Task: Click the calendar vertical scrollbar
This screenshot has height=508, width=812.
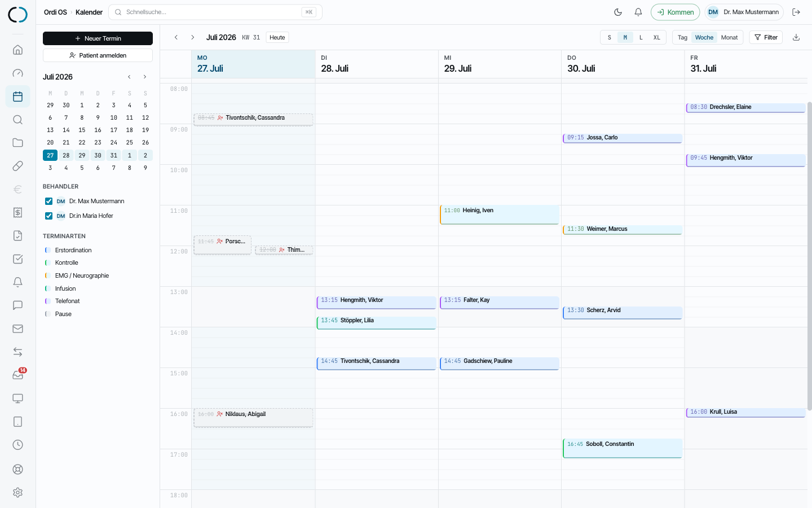Action: (x=810, y=256)
